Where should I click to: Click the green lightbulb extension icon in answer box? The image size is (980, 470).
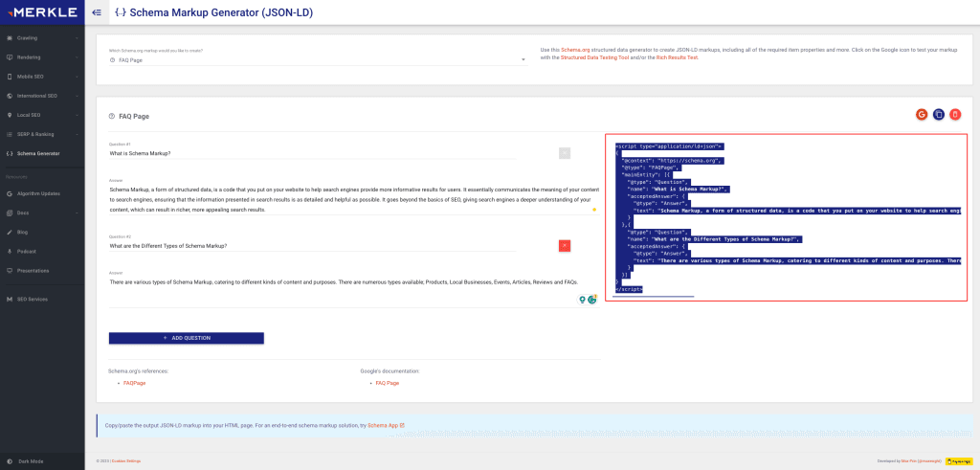pos(583,300)
